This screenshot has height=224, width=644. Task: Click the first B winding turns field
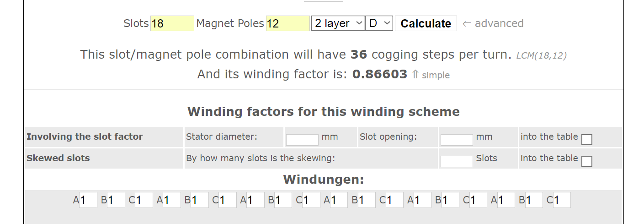[x=116, y=200]
